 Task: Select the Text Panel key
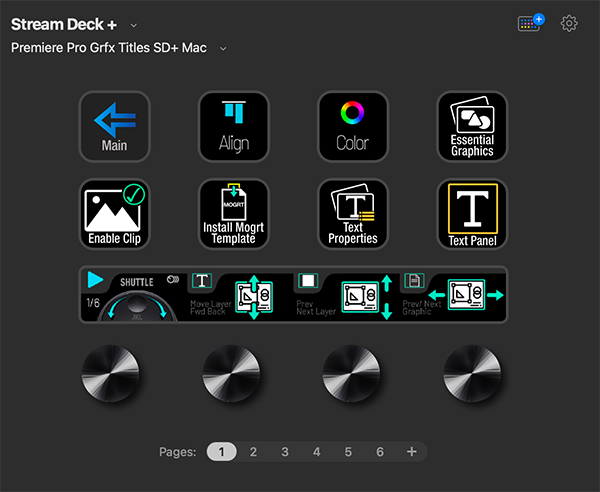(x=472, y=214)
